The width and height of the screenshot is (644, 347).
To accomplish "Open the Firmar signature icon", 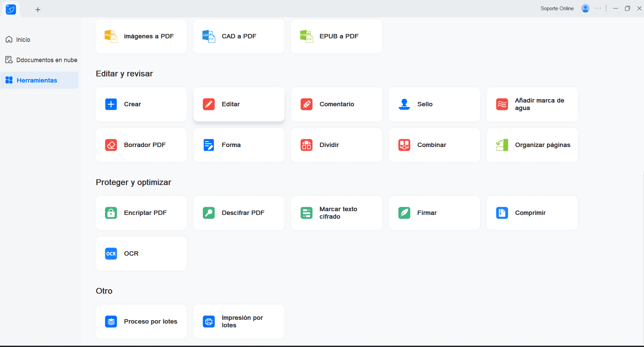I will coord(404,213).
